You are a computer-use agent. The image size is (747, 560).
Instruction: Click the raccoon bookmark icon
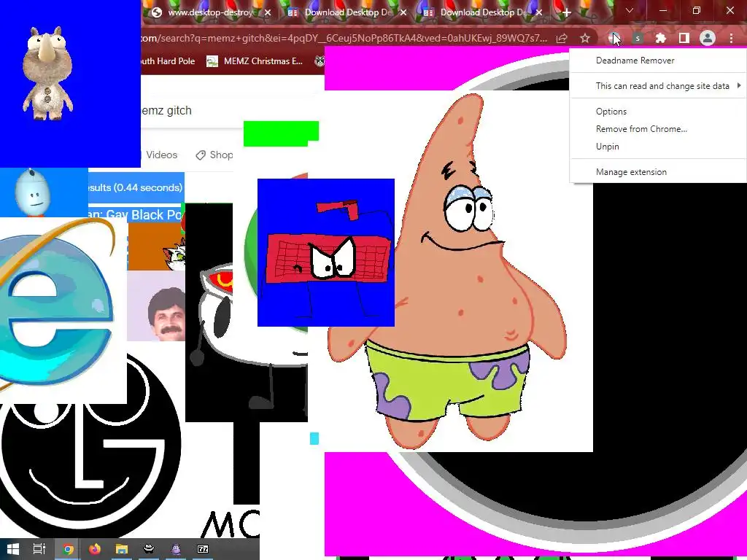pyautogui.click(x=320, y=61)
